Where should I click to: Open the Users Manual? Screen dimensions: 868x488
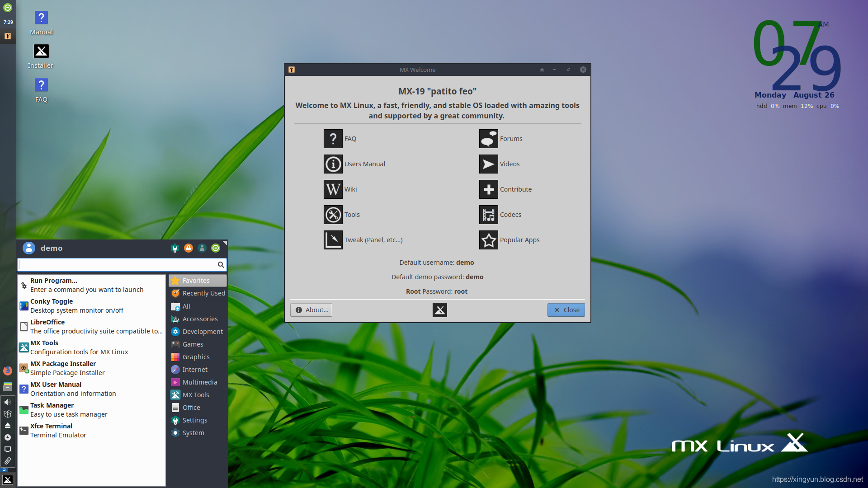coord(333,164)
